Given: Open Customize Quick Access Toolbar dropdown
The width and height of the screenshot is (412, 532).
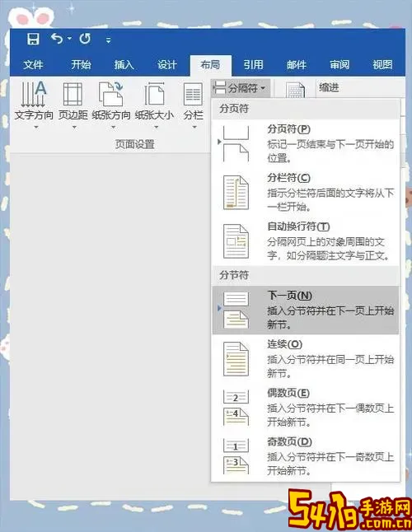Looking at the screenshot, I should click(108, 40).
